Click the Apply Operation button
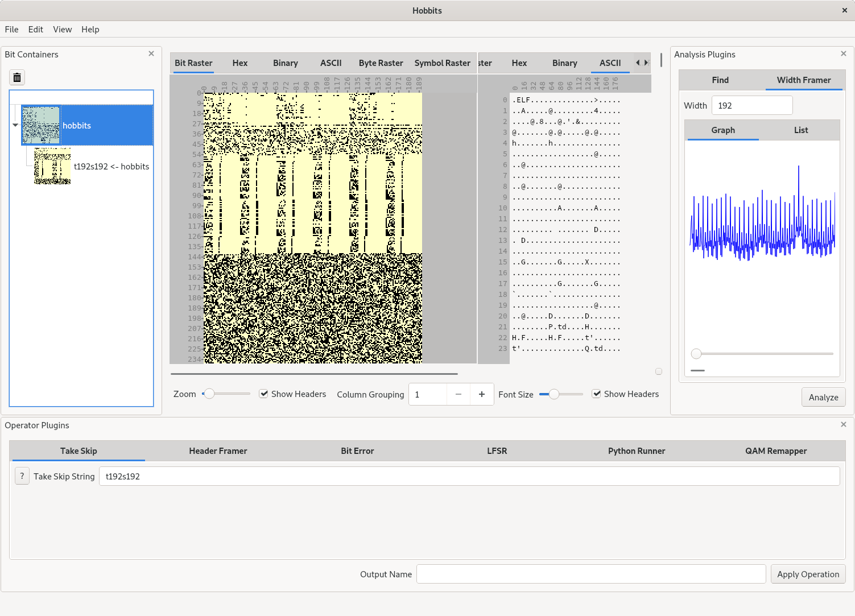Screen dimensions: 855x616 pos(808,574)
